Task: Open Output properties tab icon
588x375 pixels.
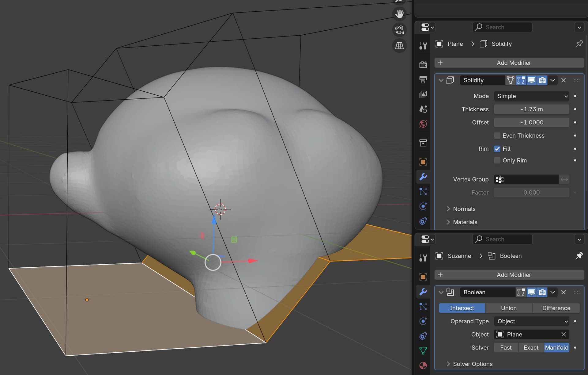Action: pyautogui.click(x=423, y=79)
